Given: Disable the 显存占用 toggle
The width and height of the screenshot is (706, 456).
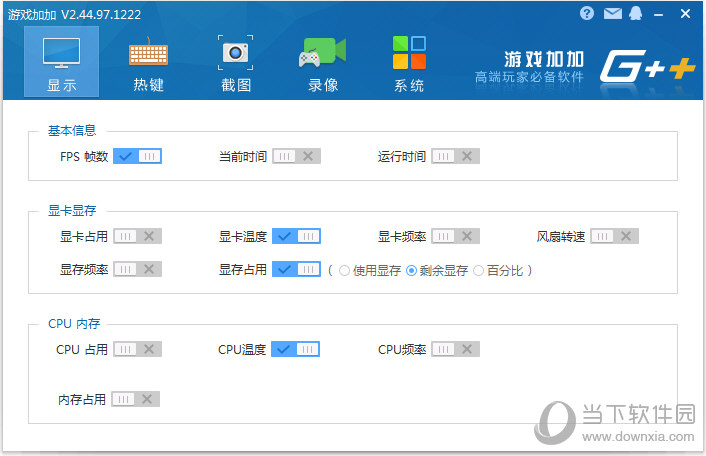Looking at the screenshot, I should click(x=296, y=269).
